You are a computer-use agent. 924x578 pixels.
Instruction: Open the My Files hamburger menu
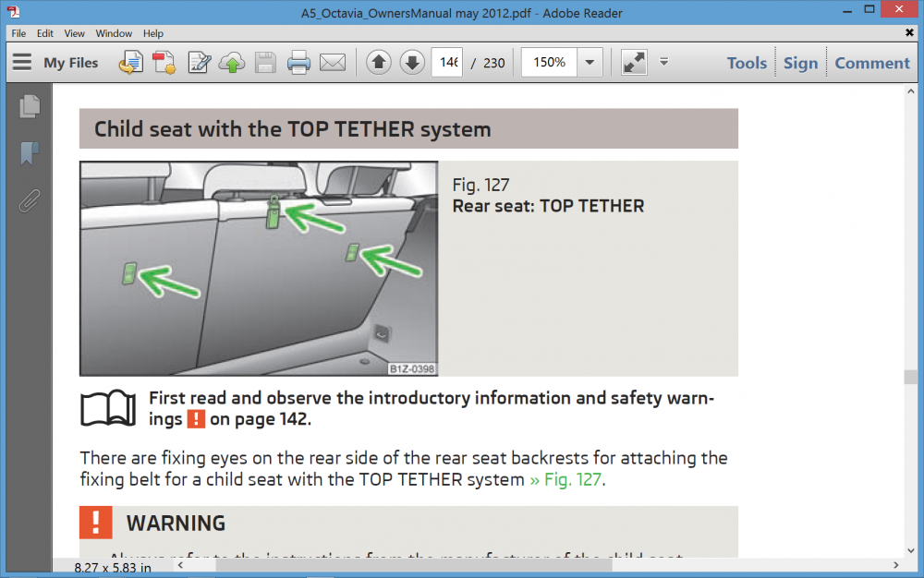[22, 63]
